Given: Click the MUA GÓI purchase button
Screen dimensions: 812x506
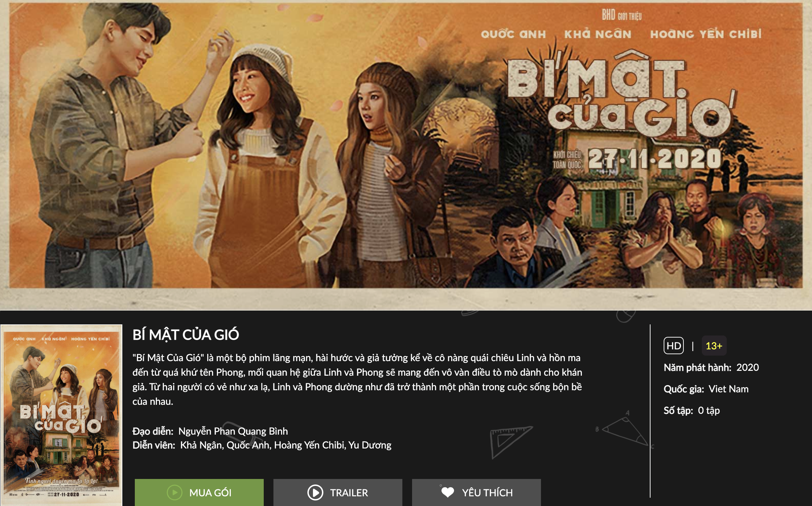Looking at the screenshot, I should 199,492.
